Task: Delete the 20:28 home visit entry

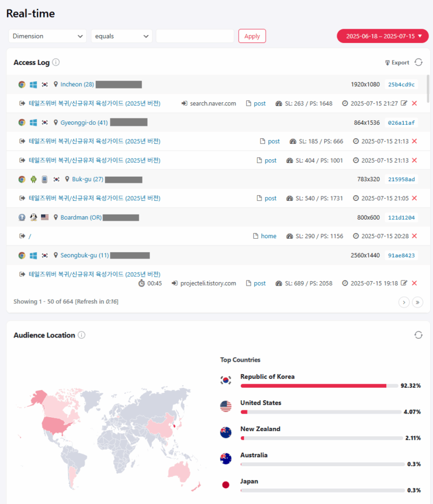Action: (x=414, y=236)
